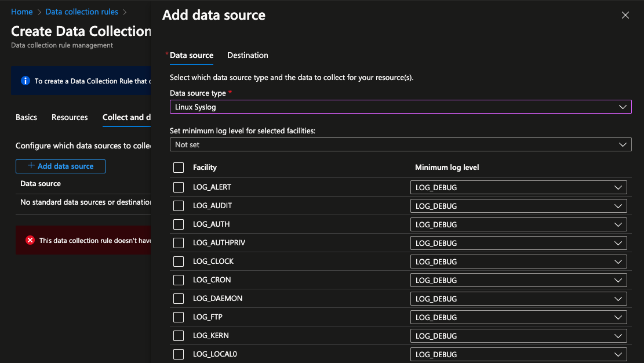The width and height of the screenshot is (644, 363).
Task: Check the LOG_AUTH facility checkbox
Action: point(179,224)
